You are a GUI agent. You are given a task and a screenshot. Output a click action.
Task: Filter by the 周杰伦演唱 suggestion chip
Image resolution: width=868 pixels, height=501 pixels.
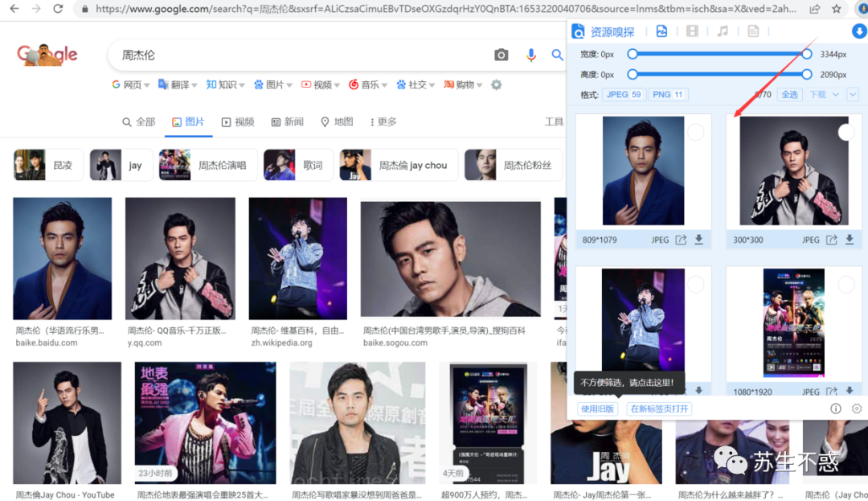click(x=207, y=165)
